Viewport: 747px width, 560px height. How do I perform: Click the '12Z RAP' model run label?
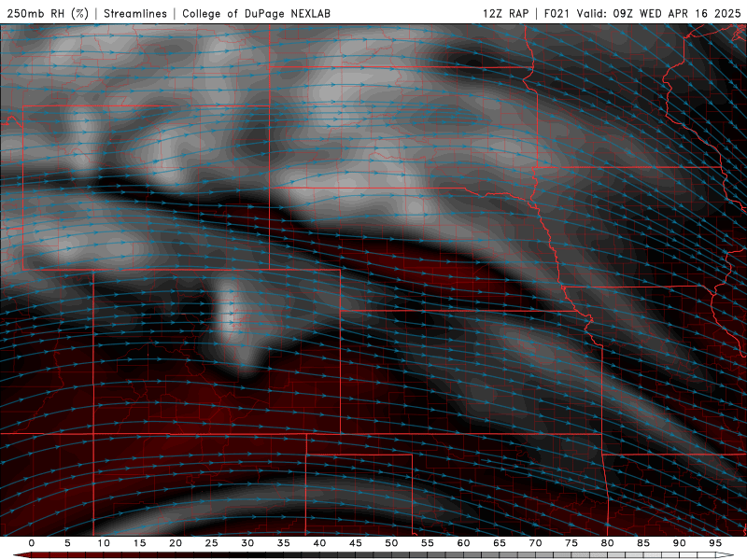(x=506, y=13)
